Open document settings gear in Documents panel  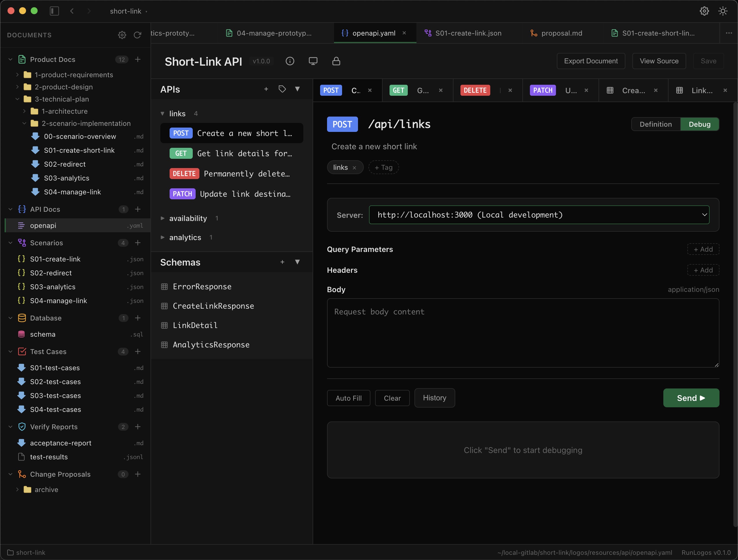pos(122,35)
